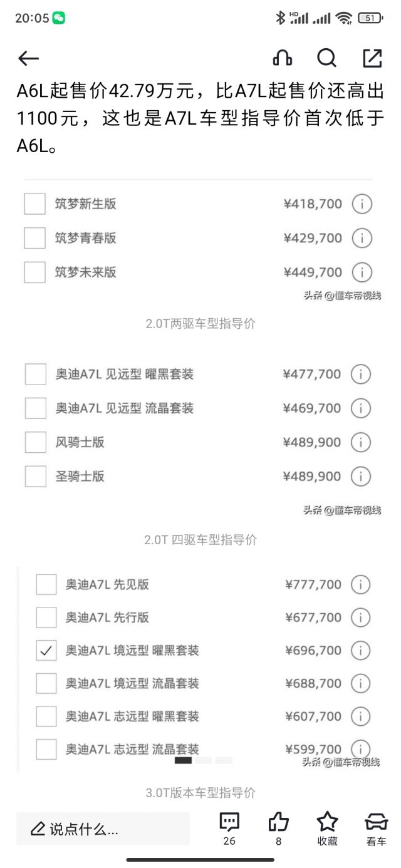Check the 奥迪A7L 见远型 流晶套装 box
The image size is (401, 868).
click(34, 408)
